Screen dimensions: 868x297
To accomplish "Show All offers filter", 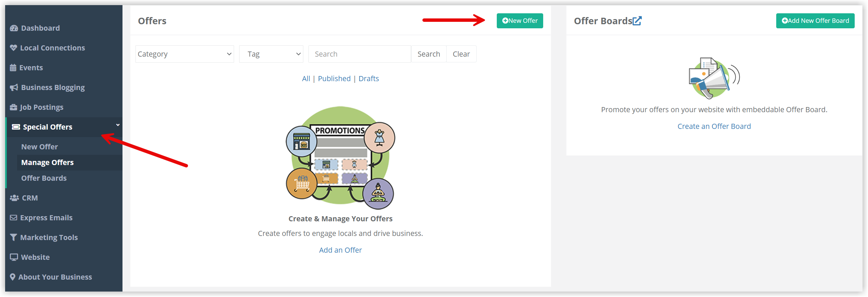I will [306, 79].
